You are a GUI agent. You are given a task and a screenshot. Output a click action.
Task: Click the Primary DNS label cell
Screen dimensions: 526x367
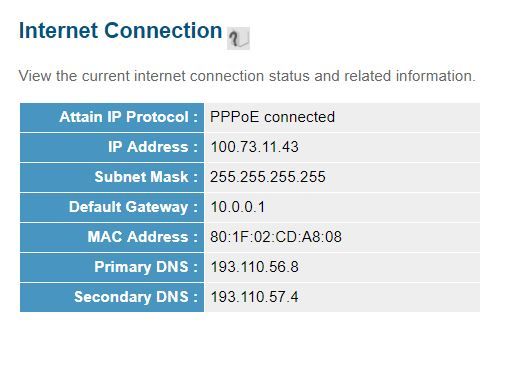(112, 267)
